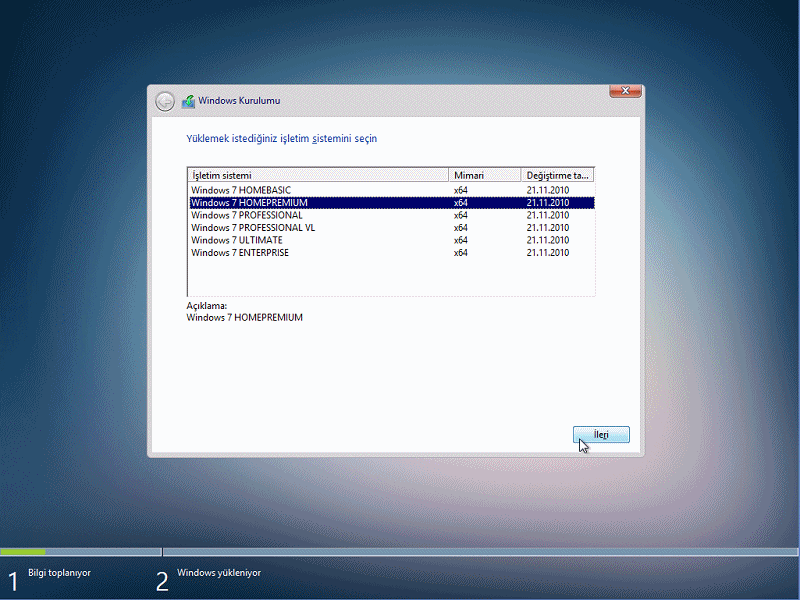Click the 21.11.2010 date for ENTERPRISE
The width and height of the screenshot is (800, 600).
click(x=547, y=253)
